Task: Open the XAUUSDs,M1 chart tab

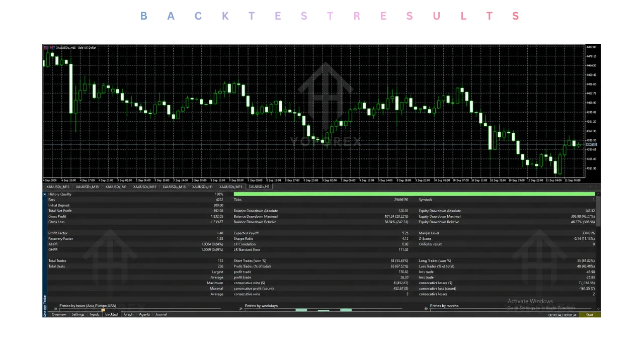Action: [115, 187]
